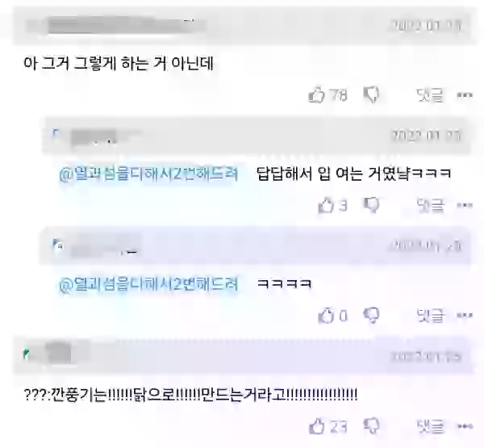Dislike the reply '답답해서 입 여는 거였냐ㅋㅋㅋ'
Viewport: 484px width, 448px height.
[371, 206]
